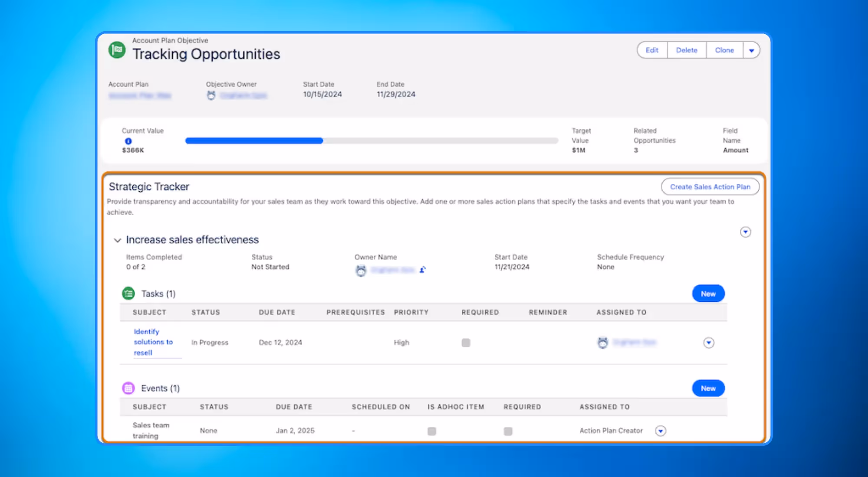
Task: Click the Current Value progress bar
Action: 372,140
